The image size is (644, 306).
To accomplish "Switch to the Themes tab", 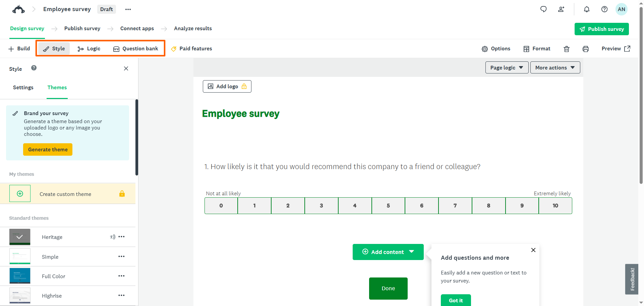I will (x=57, y=88).
